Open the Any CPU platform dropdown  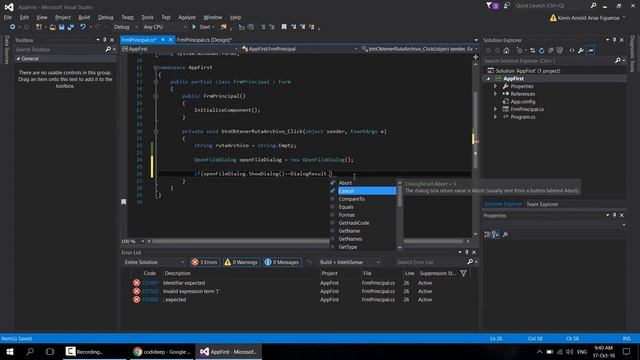(165, 27)
